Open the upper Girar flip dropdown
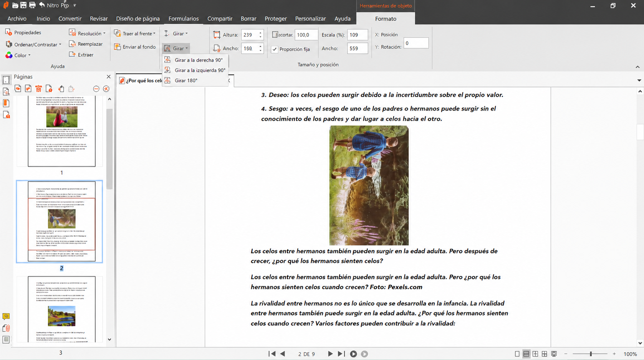Screen dimensions: 644x360 (176, 33)
